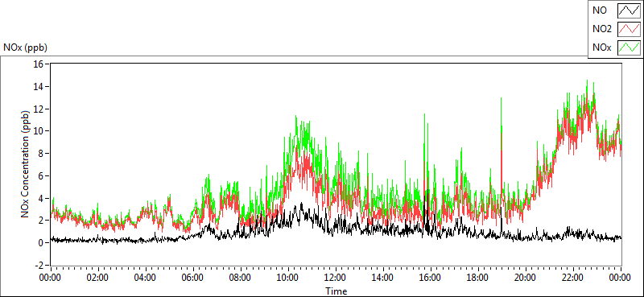Click the 16:00 time axis label
Screen dimensions: 644x297
[x=431, y=278]
